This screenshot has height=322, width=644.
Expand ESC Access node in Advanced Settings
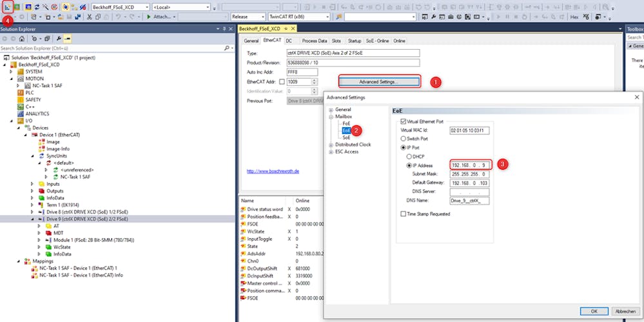click(331, 152)
